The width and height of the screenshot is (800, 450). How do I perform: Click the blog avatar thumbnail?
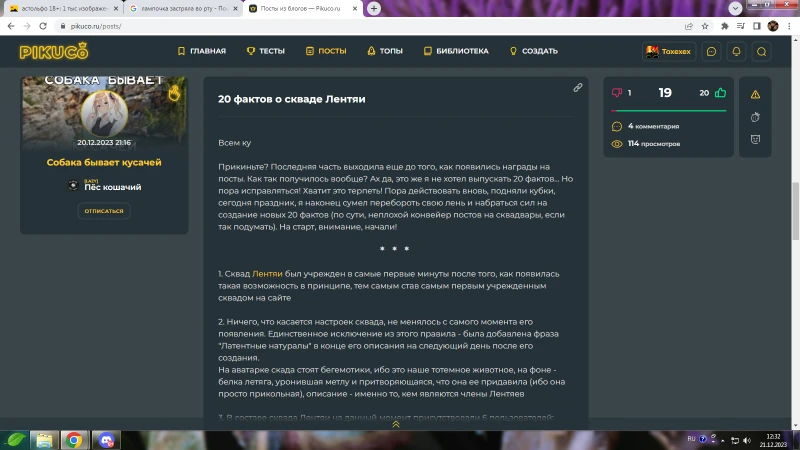pyautogui.click(x=104, y=114)
